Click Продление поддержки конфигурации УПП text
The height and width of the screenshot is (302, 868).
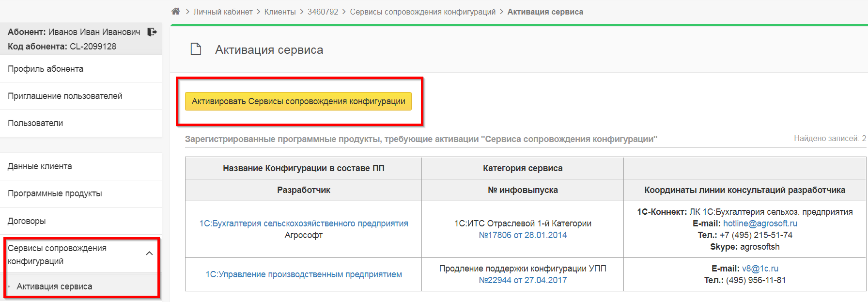[x=523, y=269]
